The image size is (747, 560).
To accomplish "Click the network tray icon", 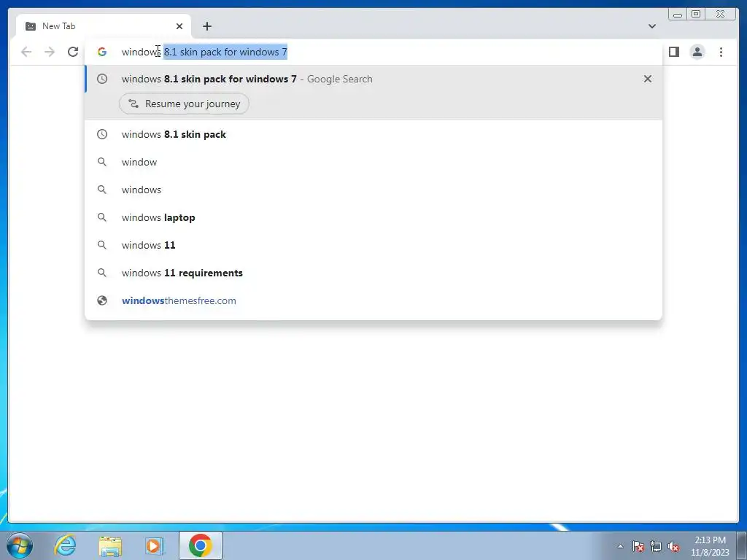I will [x=656, y=546].
